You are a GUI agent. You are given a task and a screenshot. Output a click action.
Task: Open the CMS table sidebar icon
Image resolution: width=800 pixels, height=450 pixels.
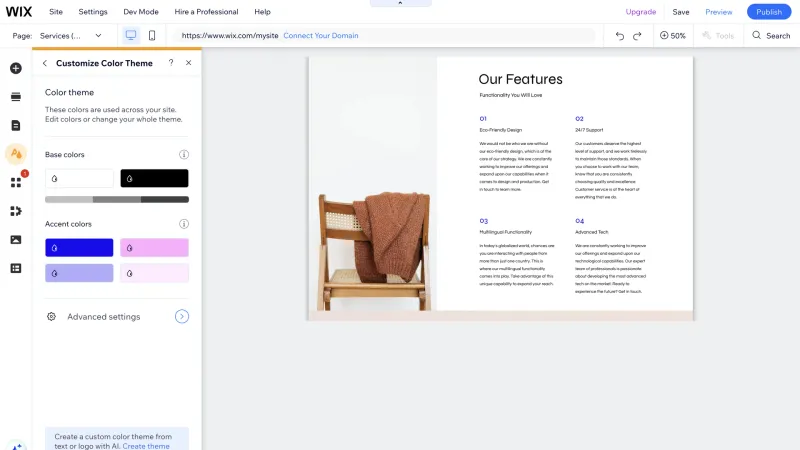tap(16, 268)
